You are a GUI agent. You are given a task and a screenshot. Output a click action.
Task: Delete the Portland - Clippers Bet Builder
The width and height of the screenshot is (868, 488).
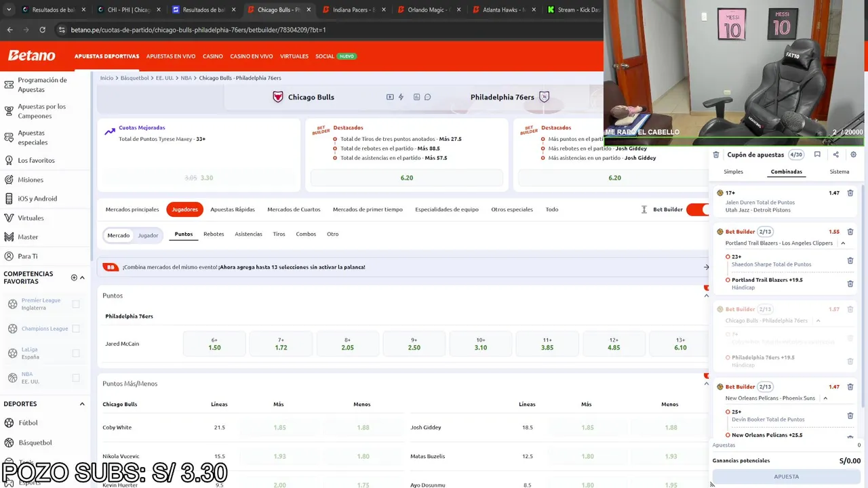[850, 232]
